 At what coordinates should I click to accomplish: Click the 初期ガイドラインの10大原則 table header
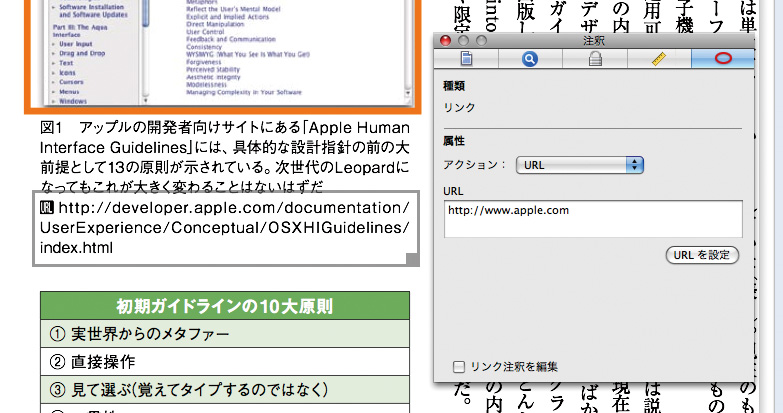(x=225, y=306)
